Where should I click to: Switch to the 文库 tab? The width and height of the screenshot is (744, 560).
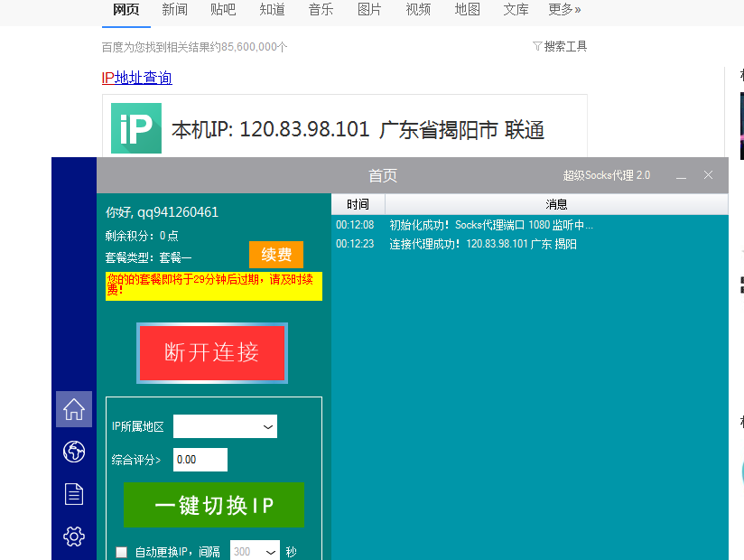[516, 10]
